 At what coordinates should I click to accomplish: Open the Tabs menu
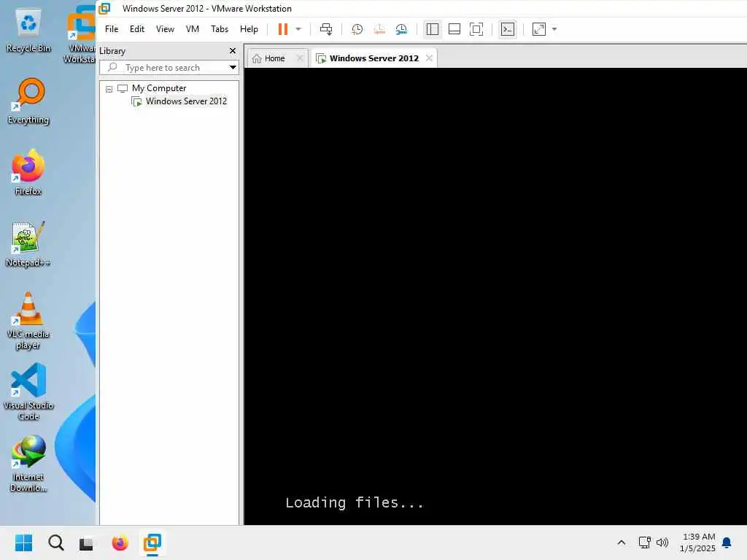[x=220, y=29]
